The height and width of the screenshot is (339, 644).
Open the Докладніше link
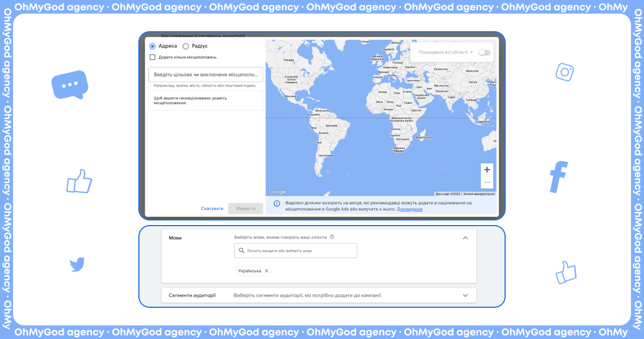pyautogui.click(x=409, y=209)
